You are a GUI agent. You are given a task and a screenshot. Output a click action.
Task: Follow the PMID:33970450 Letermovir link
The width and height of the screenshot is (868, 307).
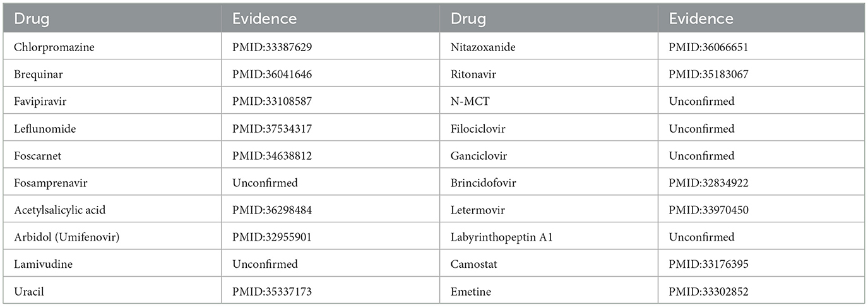(710, 210)
